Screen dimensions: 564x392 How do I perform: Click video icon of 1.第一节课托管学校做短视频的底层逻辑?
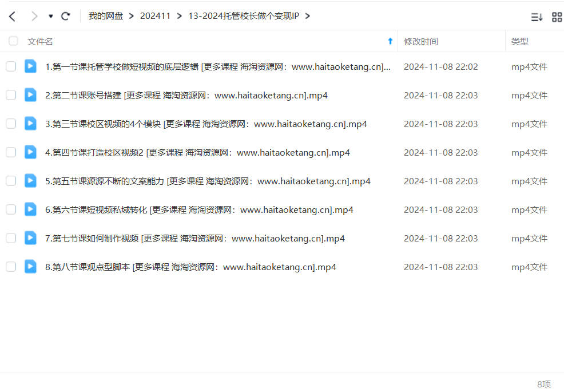coord(30,66)
